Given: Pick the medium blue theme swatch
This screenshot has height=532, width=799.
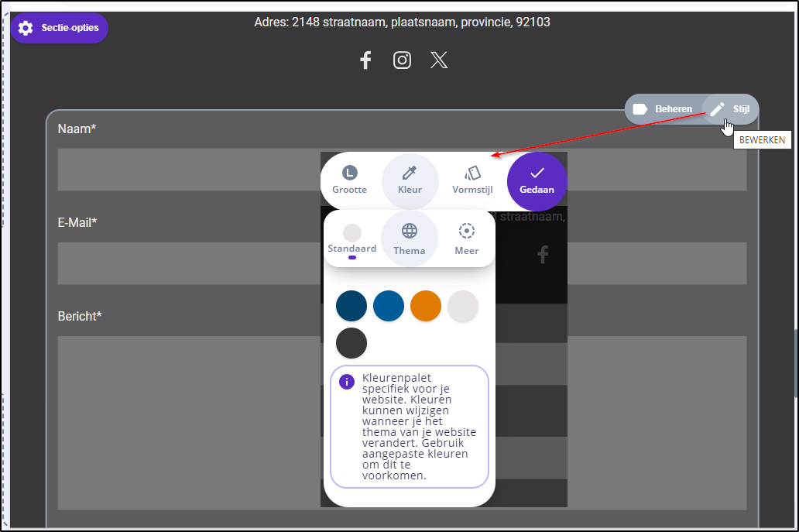Looking at the screenshot, I should pyautogui.click(x=389, y=306).
